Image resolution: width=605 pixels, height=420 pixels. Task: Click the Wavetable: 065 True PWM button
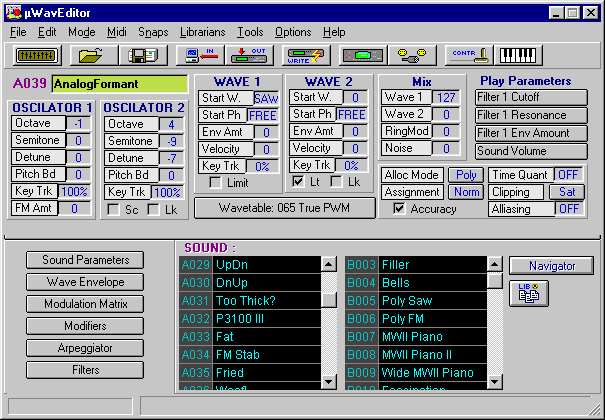tap(284, 207)
